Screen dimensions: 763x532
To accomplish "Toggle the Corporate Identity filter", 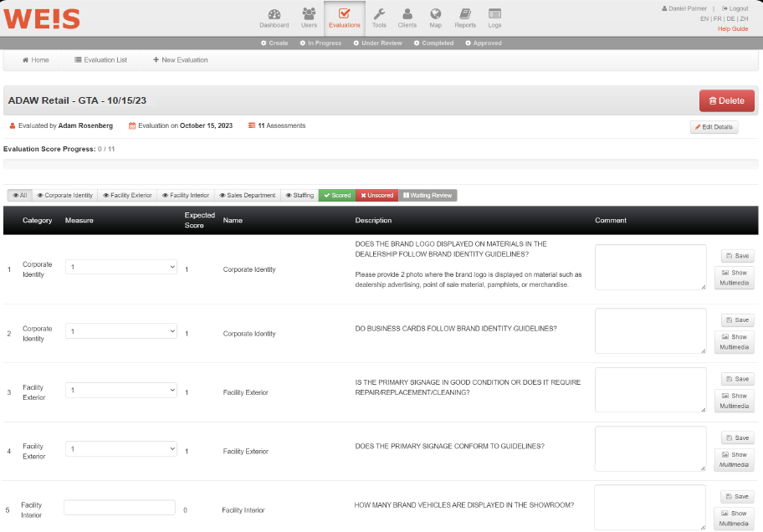I will click(64, 196).
